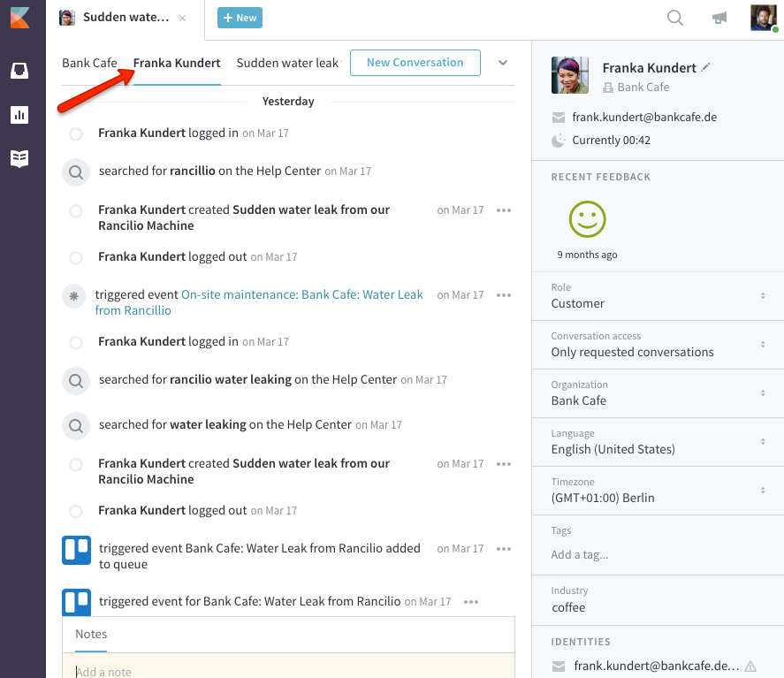The image size is (784, 678).
Task: Open the Insights bar chart icon
Action: point(19,115)
